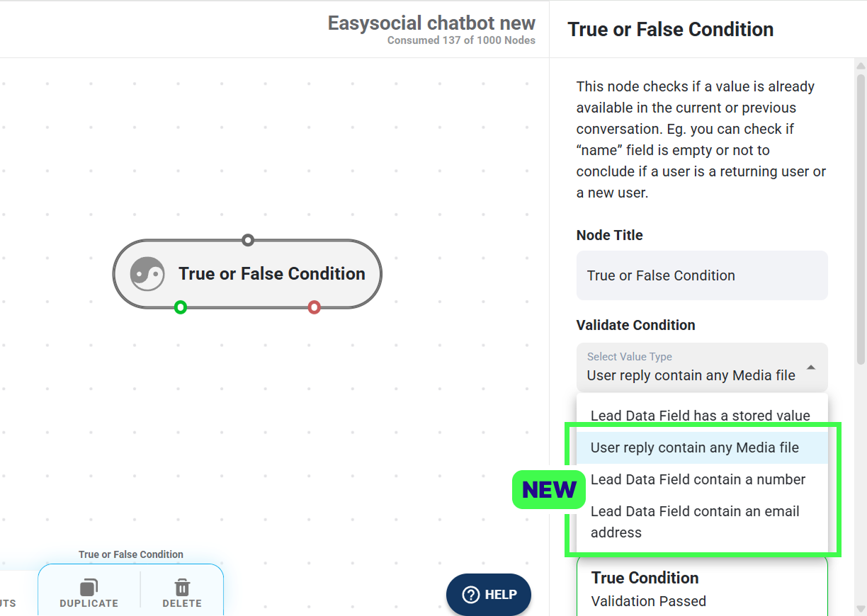Viewport: 867px width, 616px height.
Task: Select the green true output connector
Action: 181,307
